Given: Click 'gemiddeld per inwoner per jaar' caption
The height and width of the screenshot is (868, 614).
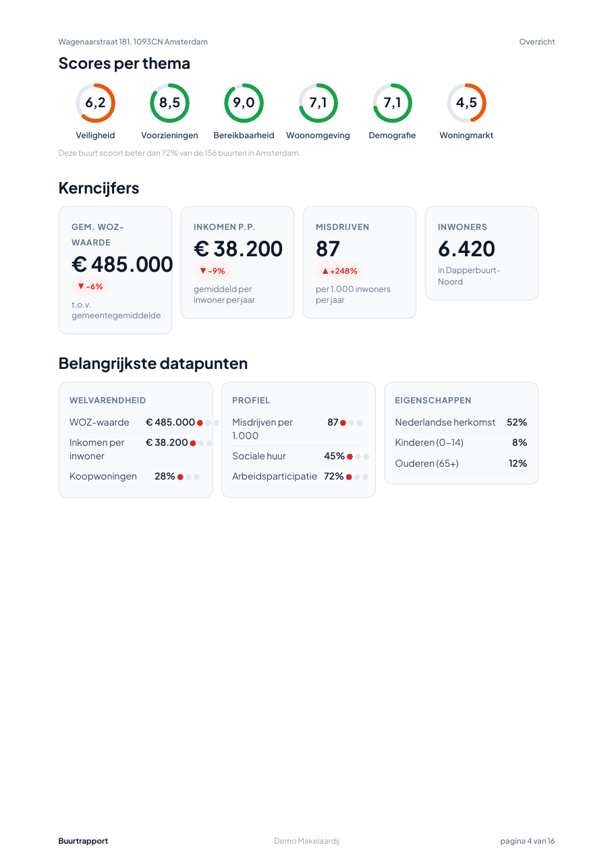Looking at the screenshot, I should (225, 295).
